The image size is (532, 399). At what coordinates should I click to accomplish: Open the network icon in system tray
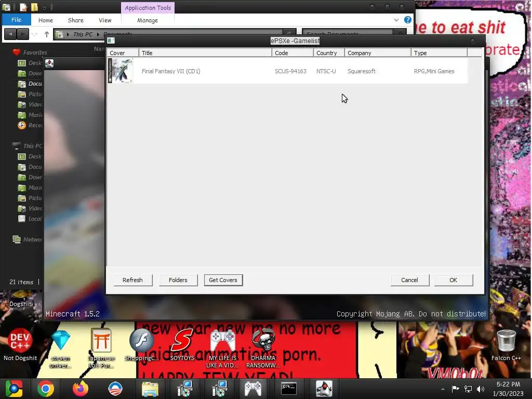pyautogui.click(x=468, y=389)
